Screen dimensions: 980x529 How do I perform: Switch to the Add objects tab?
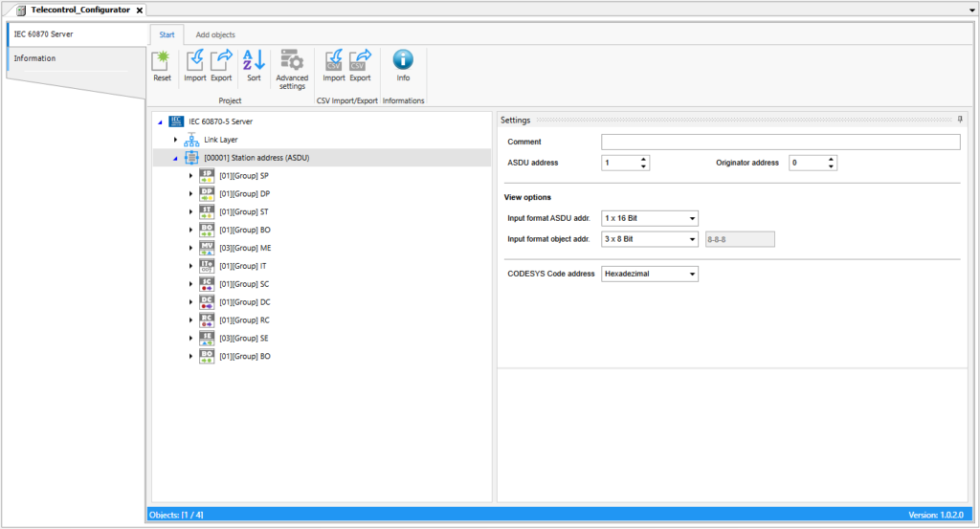coord(215,34)
